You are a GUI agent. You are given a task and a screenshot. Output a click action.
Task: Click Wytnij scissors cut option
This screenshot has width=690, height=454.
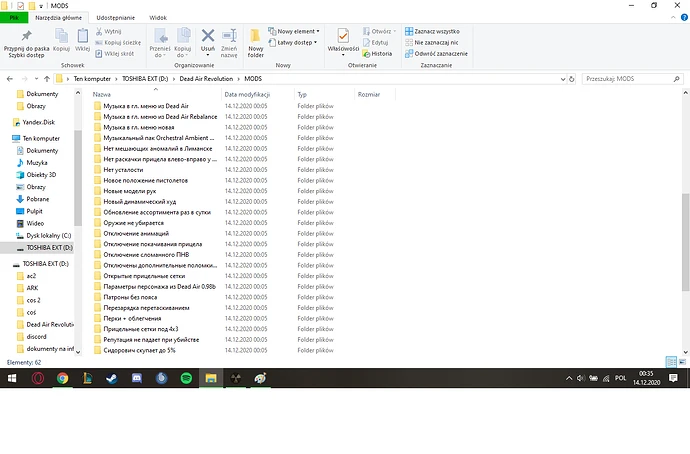tap(109, 31)
